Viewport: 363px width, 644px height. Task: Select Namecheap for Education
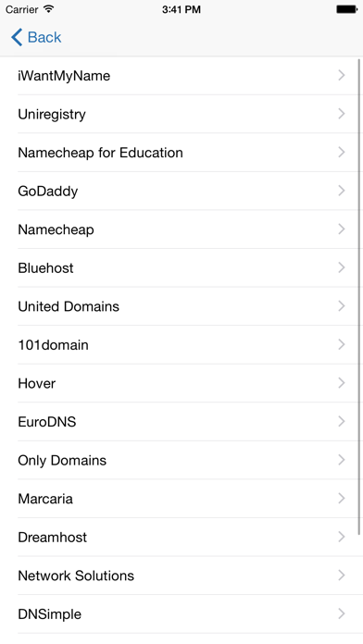[181, 153]
